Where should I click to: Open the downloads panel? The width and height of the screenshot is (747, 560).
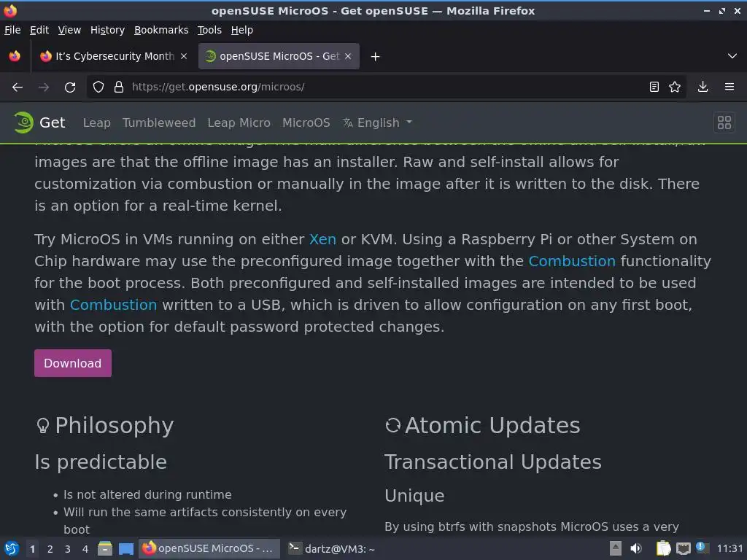tap(703, 87)
